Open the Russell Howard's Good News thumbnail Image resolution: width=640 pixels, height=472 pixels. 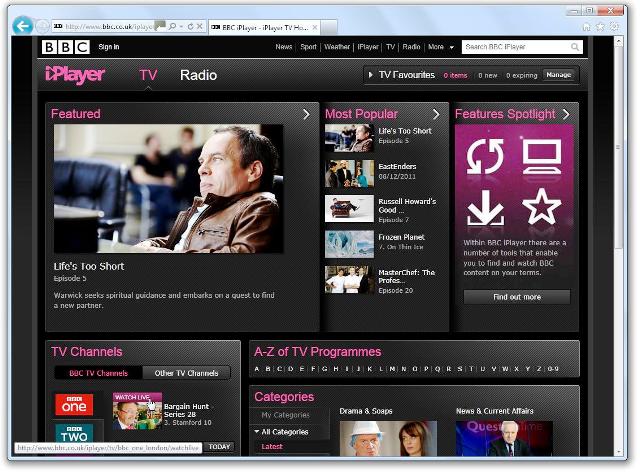click(349, 209)
